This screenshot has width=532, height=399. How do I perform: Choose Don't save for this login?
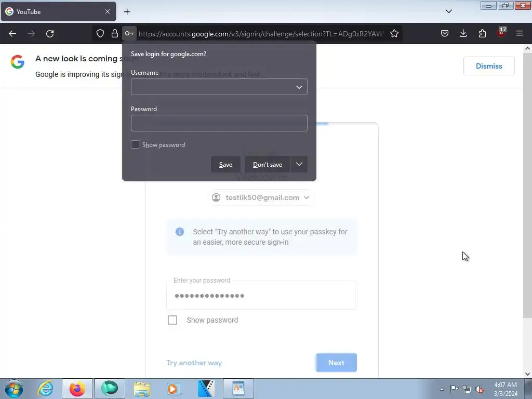click(268, 165)
